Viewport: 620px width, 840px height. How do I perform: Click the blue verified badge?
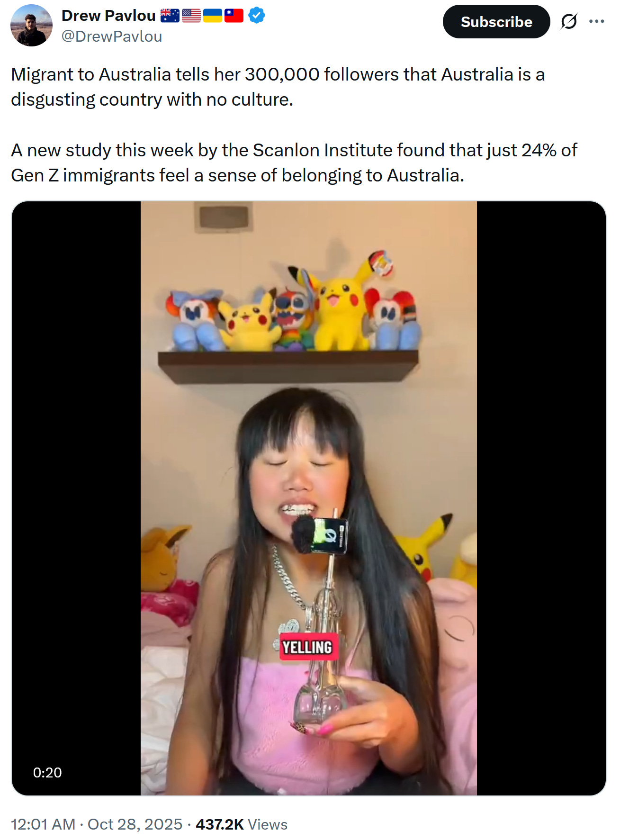257,16
